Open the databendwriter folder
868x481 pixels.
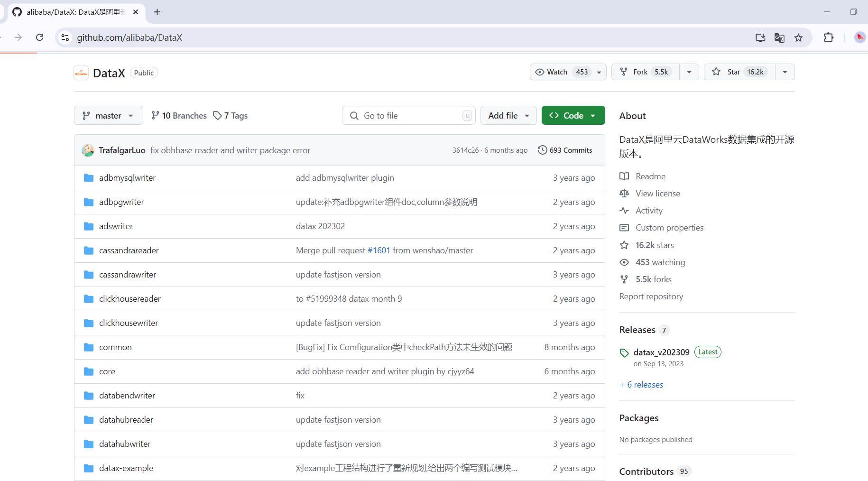tap(127, 396)
